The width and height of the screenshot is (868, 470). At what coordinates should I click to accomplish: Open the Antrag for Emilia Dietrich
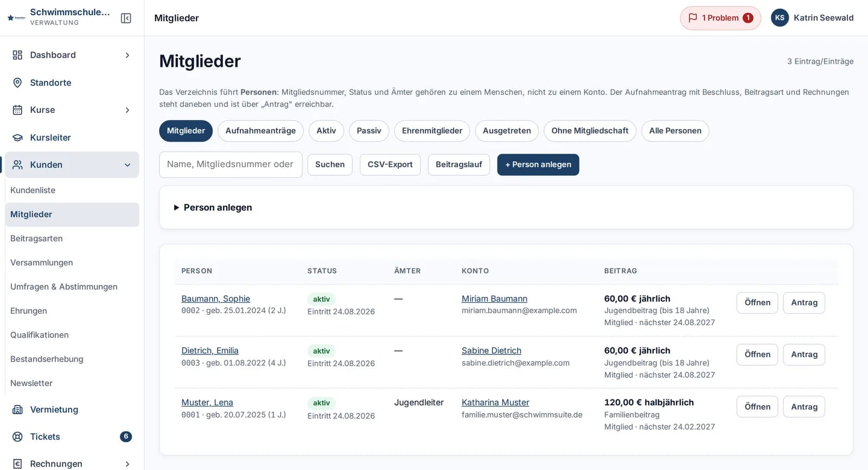pos(804,355)
